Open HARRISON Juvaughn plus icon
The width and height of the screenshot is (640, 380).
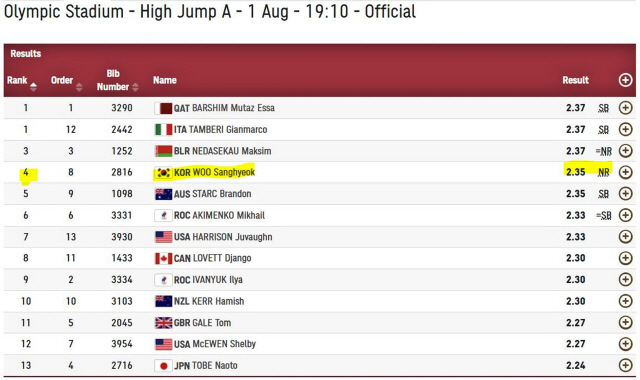[x=625, y=237]
